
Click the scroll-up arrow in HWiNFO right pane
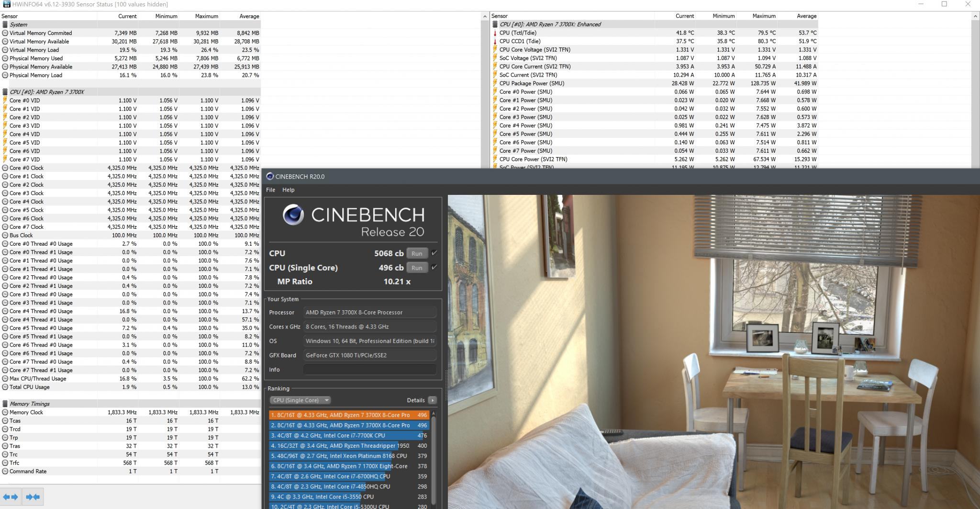[975, 16]
